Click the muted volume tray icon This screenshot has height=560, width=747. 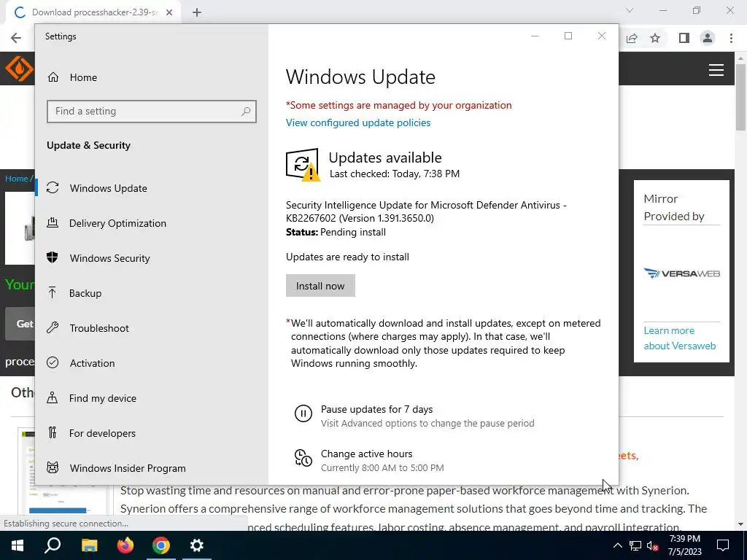click(x=653, y=545)
